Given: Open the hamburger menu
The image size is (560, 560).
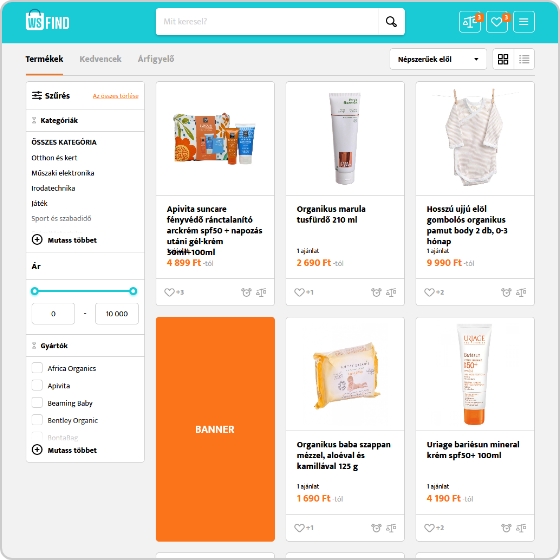Looking at the screenshot, I should tap(524, 22).
